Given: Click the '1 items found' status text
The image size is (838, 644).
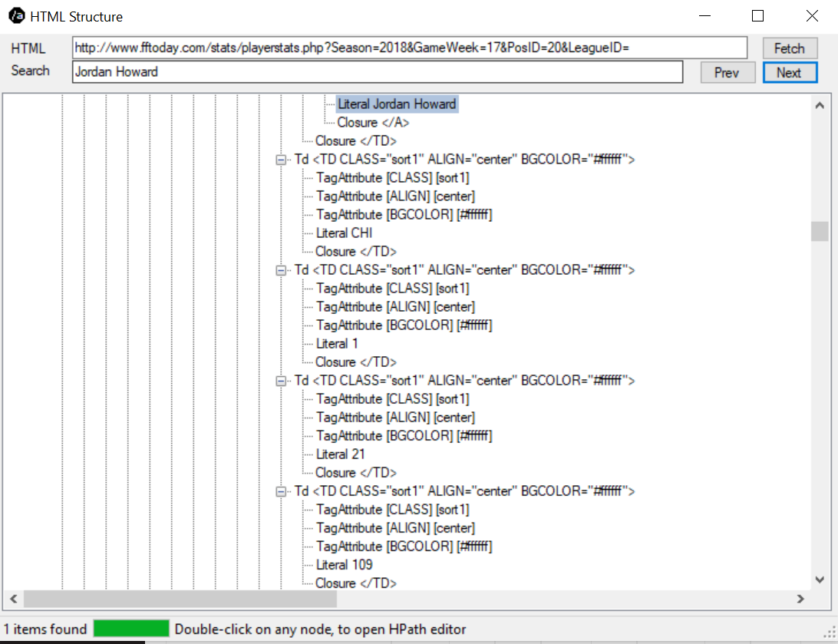Looking at the screenshot, I should pyautogui.click(x=45, y=629).
